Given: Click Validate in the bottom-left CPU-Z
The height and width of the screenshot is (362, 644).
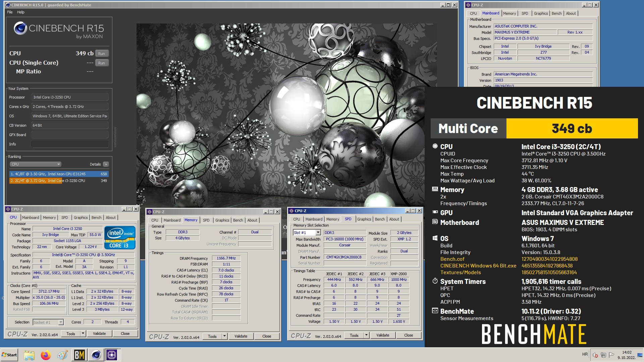Looking at the screenshot, I should point(99,334).
